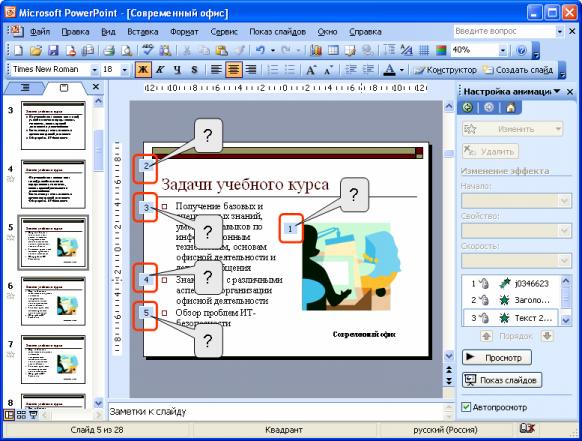
Task: Select the j0346623 animation entry
Action: click(x=510, y=284)
